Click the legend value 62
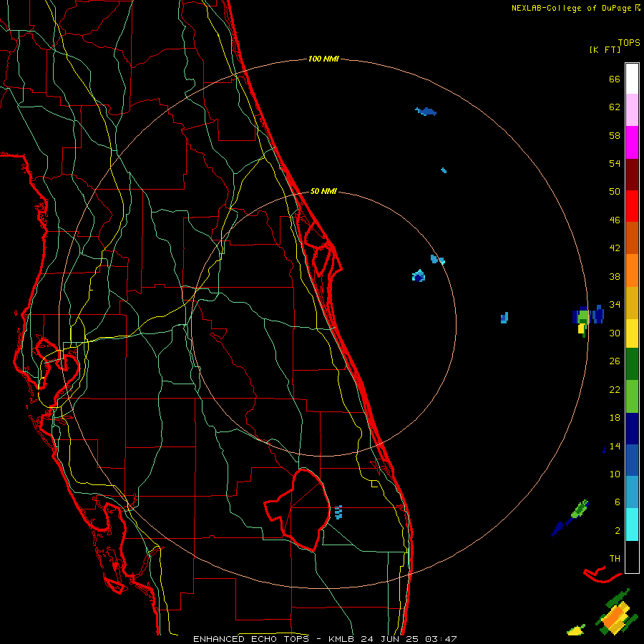644x644 pixels. 615,107
